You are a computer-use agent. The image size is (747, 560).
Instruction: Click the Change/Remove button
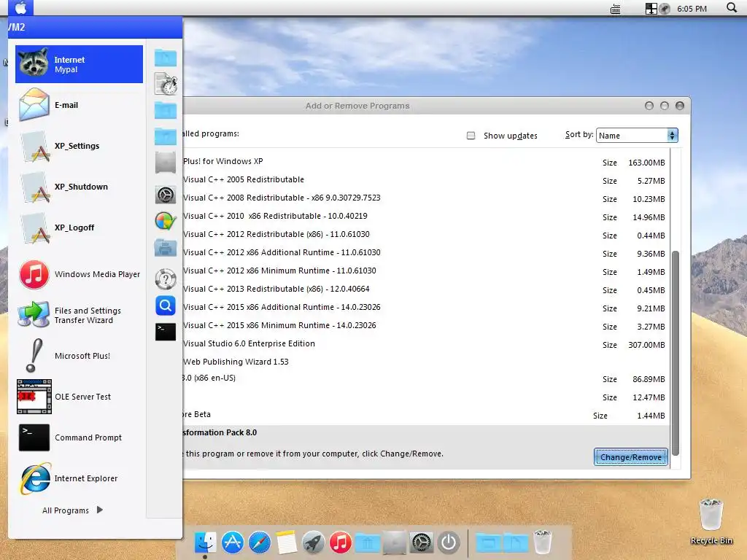pos(631,457)
